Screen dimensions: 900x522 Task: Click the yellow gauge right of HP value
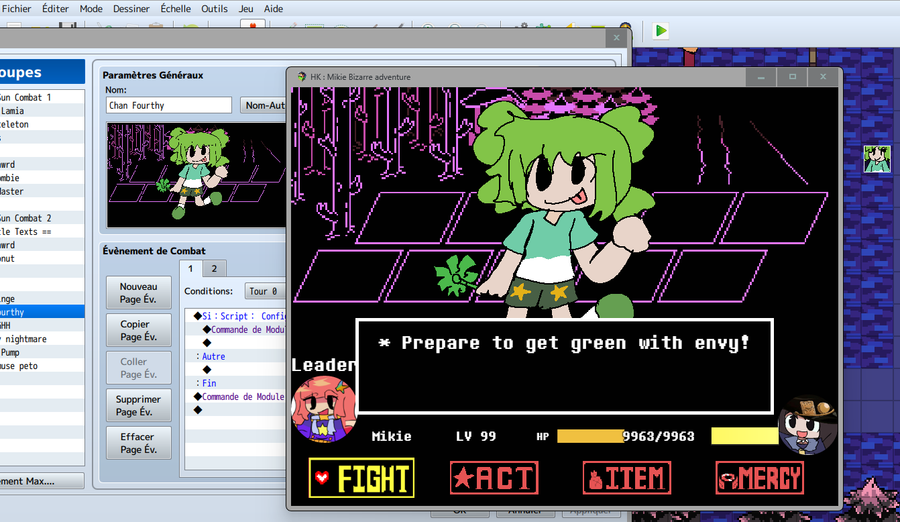click(744, 436)
